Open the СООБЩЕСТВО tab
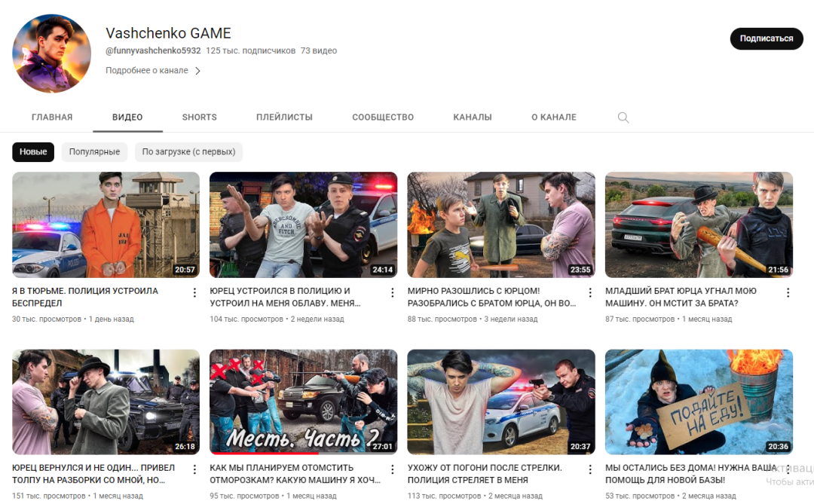This screenshot has height=504, width=814. pyautogui.click(x=383, y=118)
